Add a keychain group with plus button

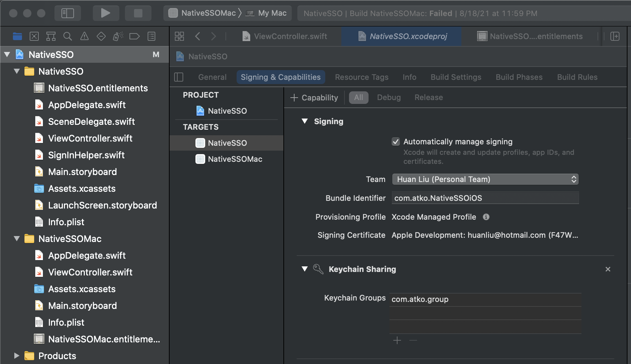397,340
